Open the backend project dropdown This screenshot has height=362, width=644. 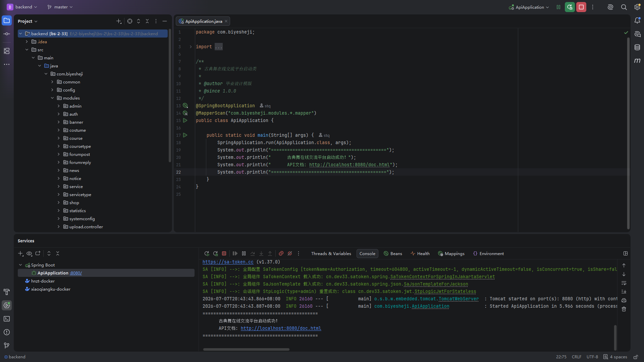pyautogui.click(x=22, y=7)
